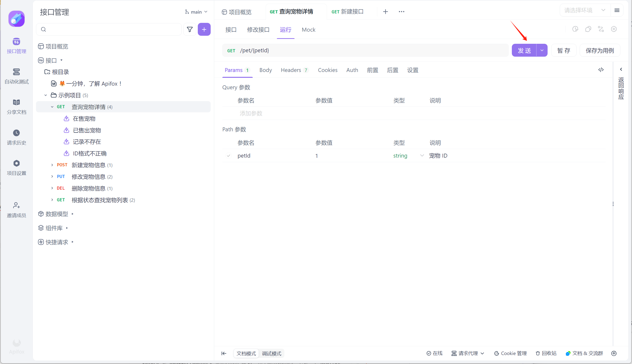The image size is (632, 364).
Task: Expand the 新建宠物信息 POST tree item
Action: 52,165
